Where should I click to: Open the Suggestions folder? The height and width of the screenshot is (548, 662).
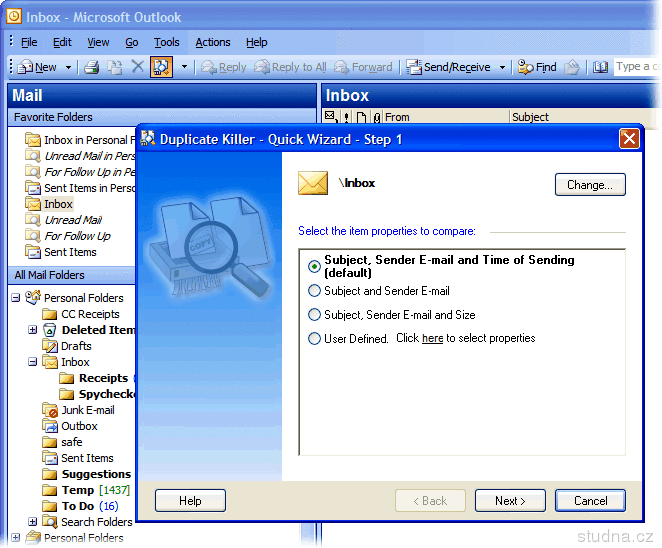[x=87, y=474]
